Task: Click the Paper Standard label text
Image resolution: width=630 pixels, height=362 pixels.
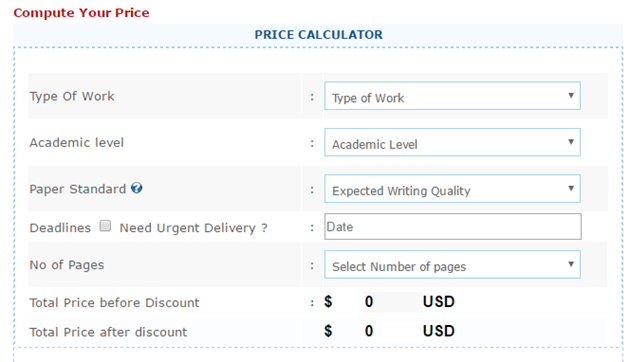Action: 78,189
